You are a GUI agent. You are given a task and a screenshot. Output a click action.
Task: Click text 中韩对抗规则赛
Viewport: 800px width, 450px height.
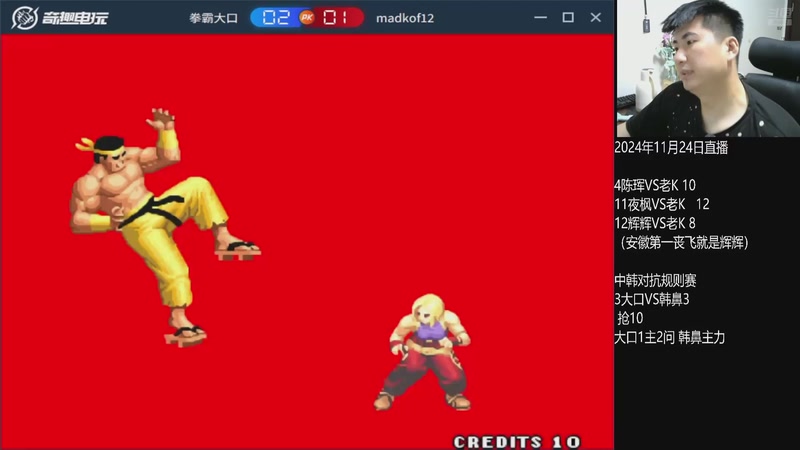point(655,280)
